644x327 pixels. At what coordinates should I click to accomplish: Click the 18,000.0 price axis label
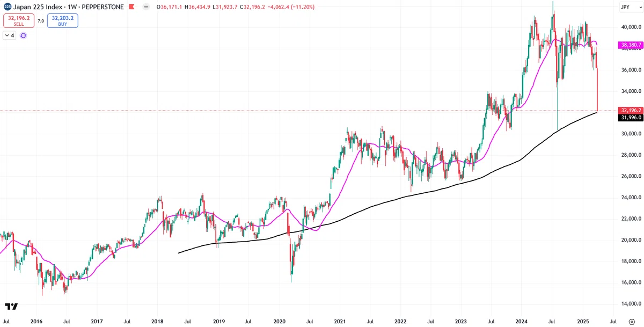[x=631, y=261]
